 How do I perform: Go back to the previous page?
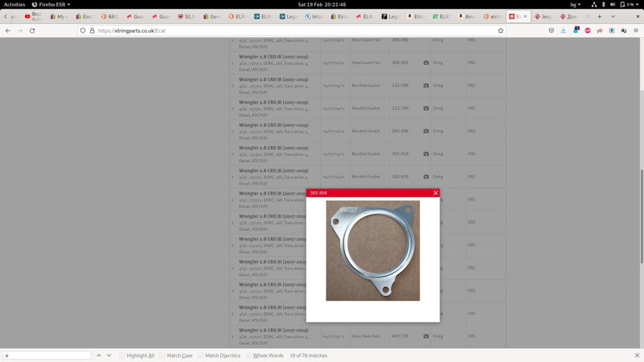click(8, 31)
